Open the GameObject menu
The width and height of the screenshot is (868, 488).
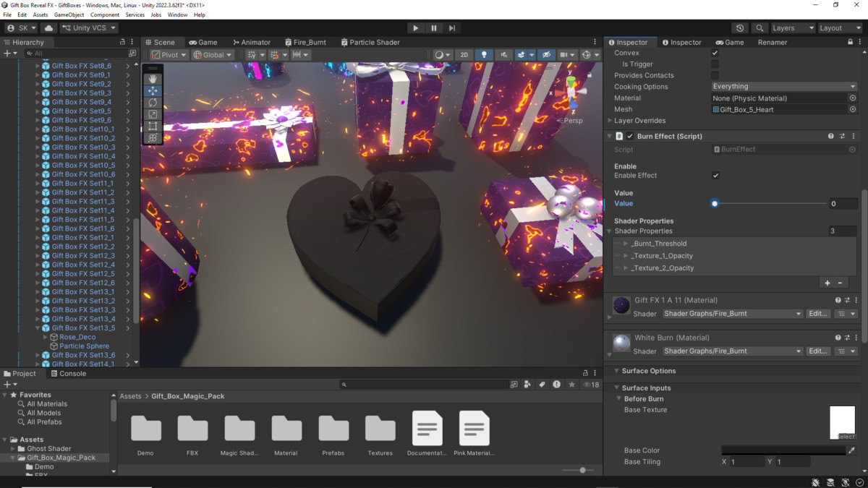coord(69,14)
